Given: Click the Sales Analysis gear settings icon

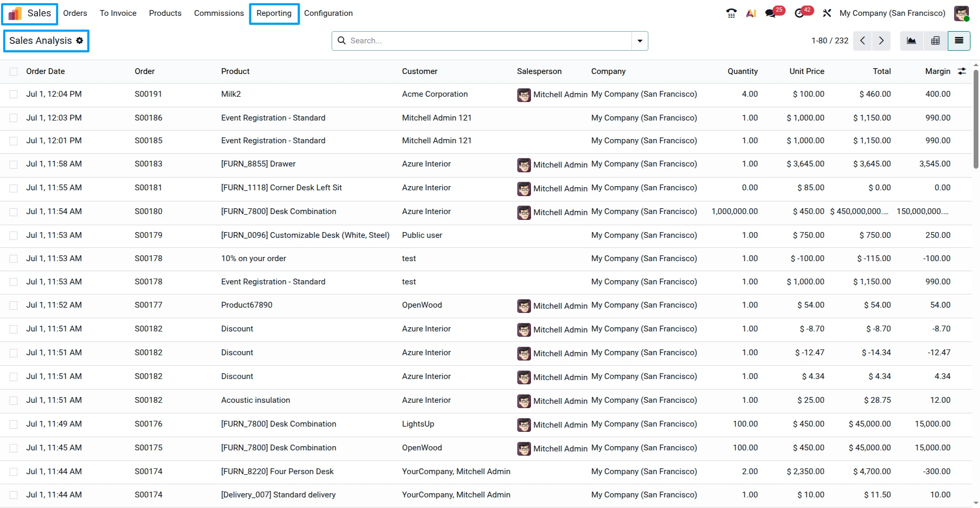Looking at the screenshot, I should click(x=79, y=40).
